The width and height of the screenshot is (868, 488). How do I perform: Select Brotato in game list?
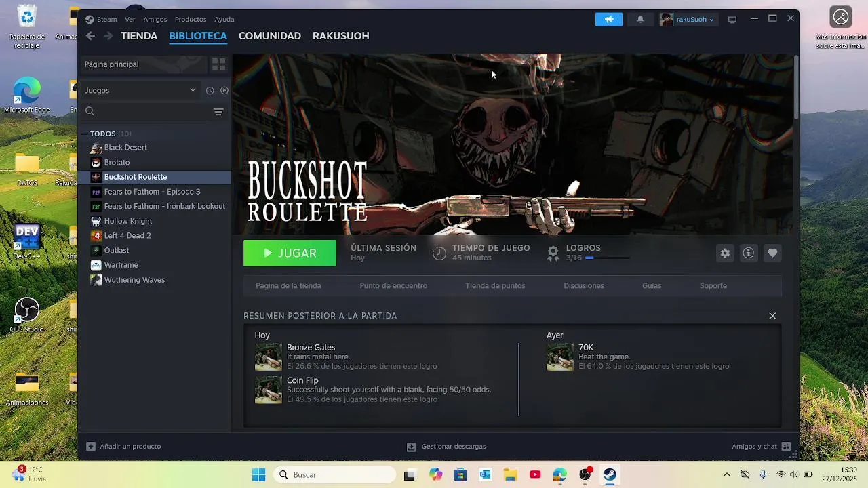[155, 162]
